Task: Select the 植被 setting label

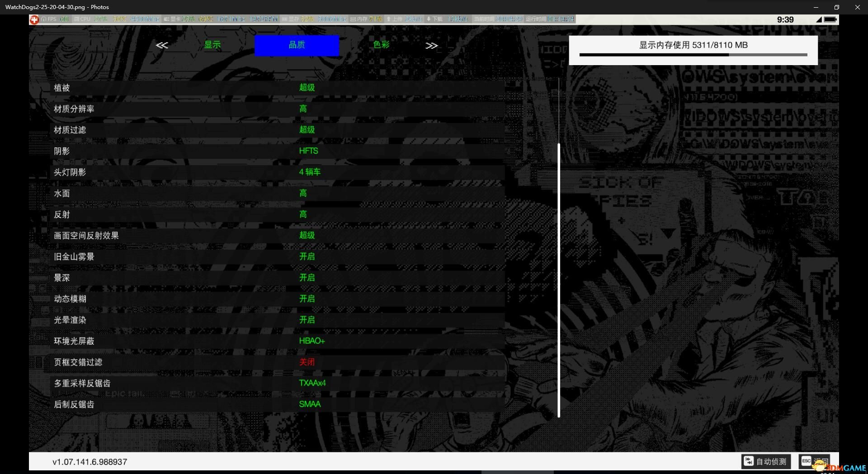Action: [62, 88]
